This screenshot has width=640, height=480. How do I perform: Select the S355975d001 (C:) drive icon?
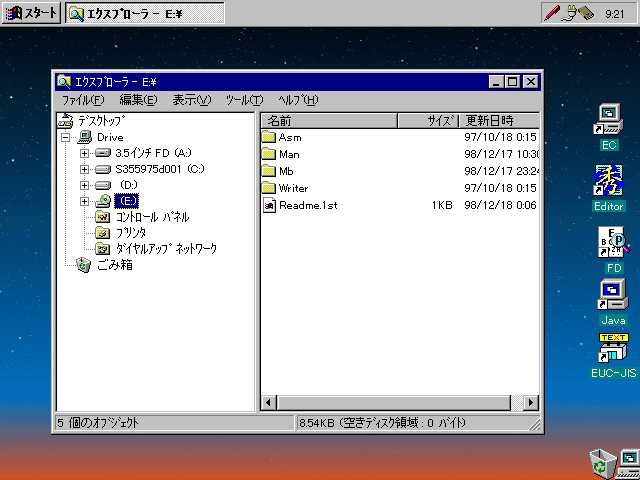click(102, 169)
